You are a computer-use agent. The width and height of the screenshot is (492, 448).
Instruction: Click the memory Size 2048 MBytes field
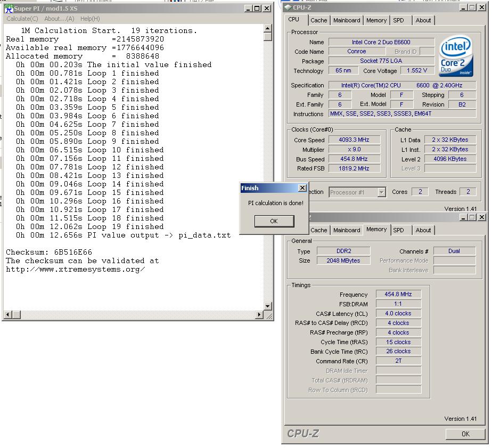(343, 260)
